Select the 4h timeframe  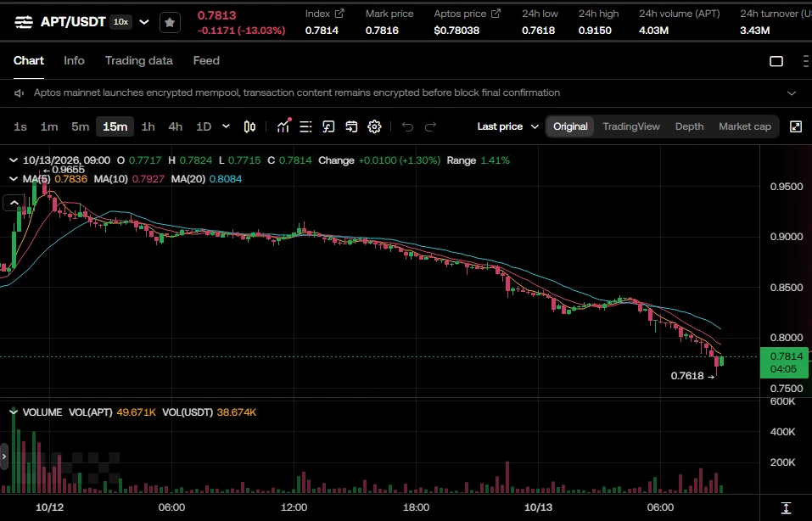point(176,126)
